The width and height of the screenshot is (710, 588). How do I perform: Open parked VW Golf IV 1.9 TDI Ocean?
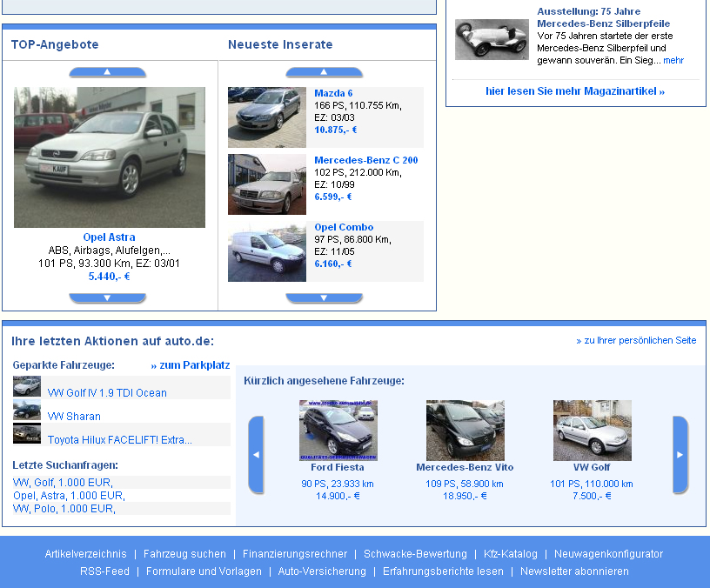point(107,393)
